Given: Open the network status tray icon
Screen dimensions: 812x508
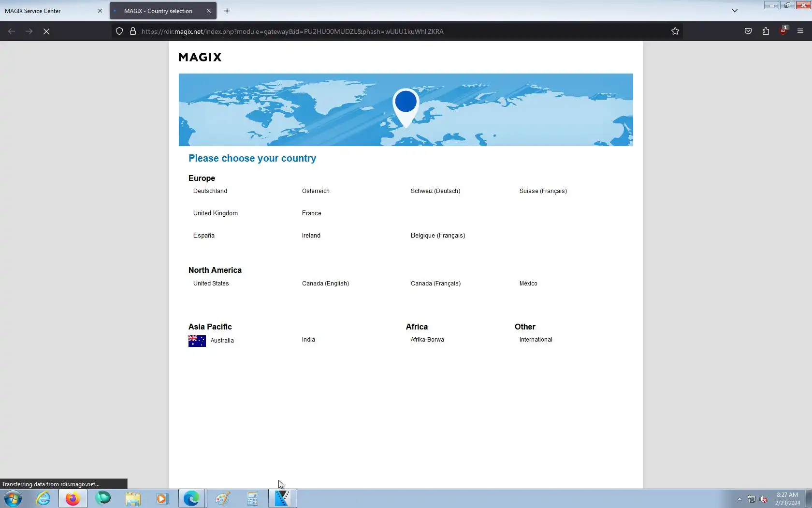Looking at the screenshot, I should coord(752,499).
